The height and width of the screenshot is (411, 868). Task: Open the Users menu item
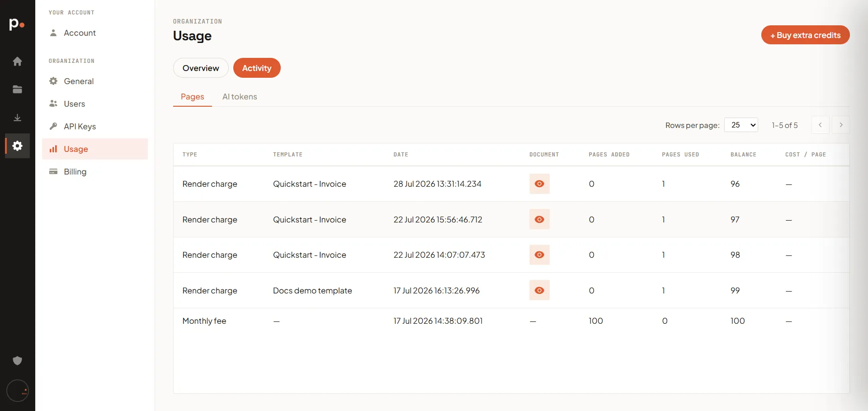[x=95, y=104]
